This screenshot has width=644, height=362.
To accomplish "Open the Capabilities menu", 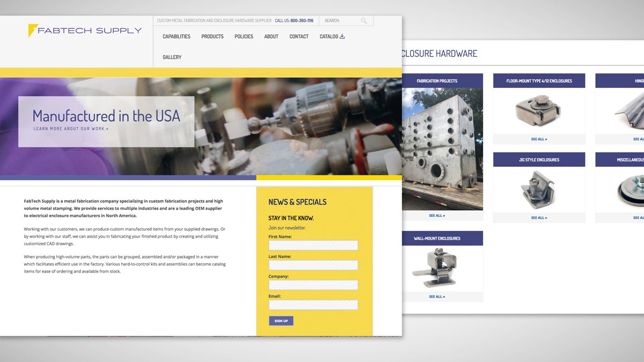I will pos(177,36).
